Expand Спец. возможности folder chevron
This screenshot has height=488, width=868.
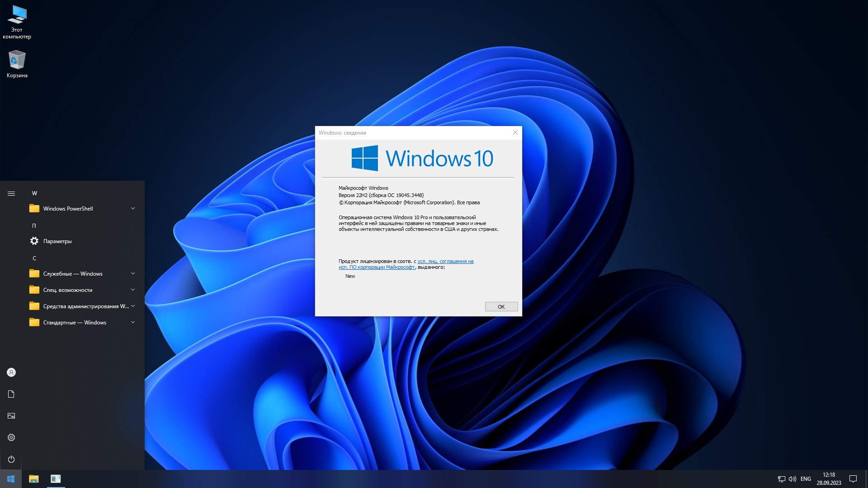(133, 290)
